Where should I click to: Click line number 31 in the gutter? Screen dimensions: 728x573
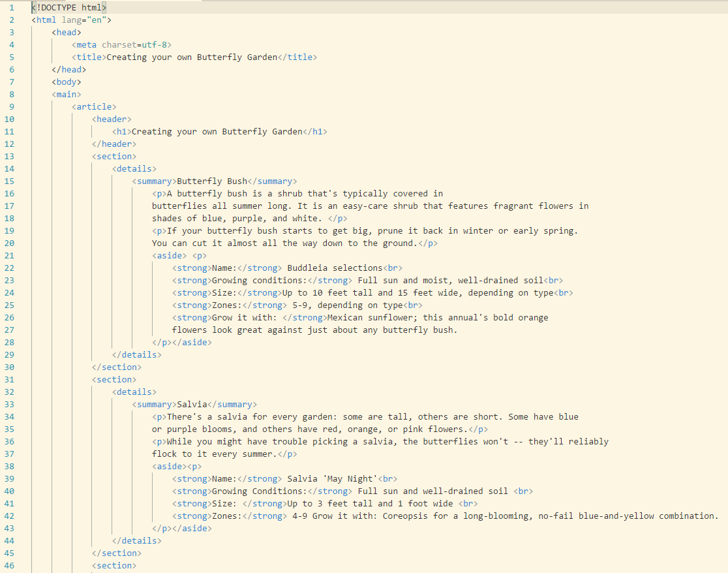tap(9, 380)
